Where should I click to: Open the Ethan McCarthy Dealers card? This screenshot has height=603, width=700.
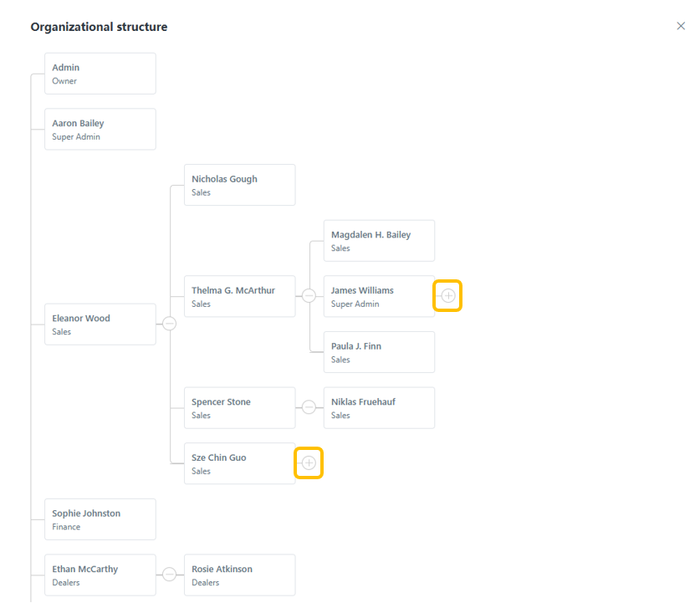pyautogui.click(x=100, y=575)
